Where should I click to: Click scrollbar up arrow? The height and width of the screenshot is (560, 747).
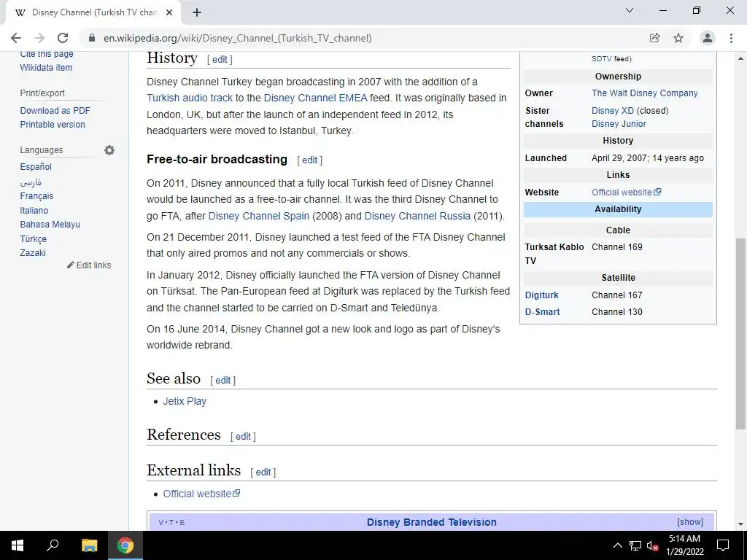click(741, 58)
